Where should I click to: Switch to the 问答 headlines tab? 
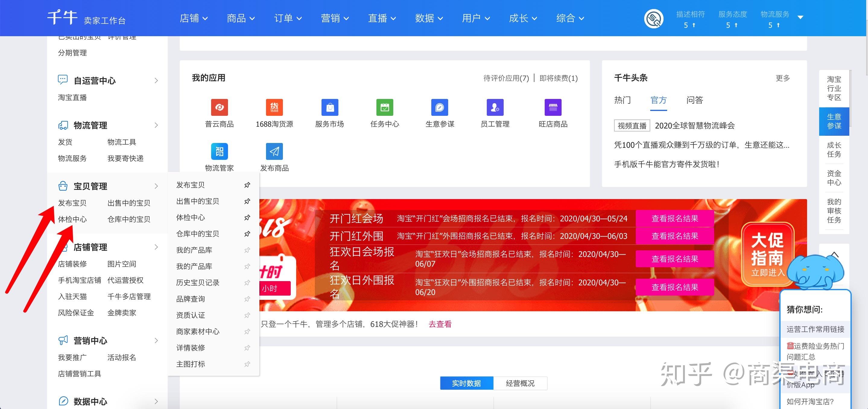tap(695, 100)
